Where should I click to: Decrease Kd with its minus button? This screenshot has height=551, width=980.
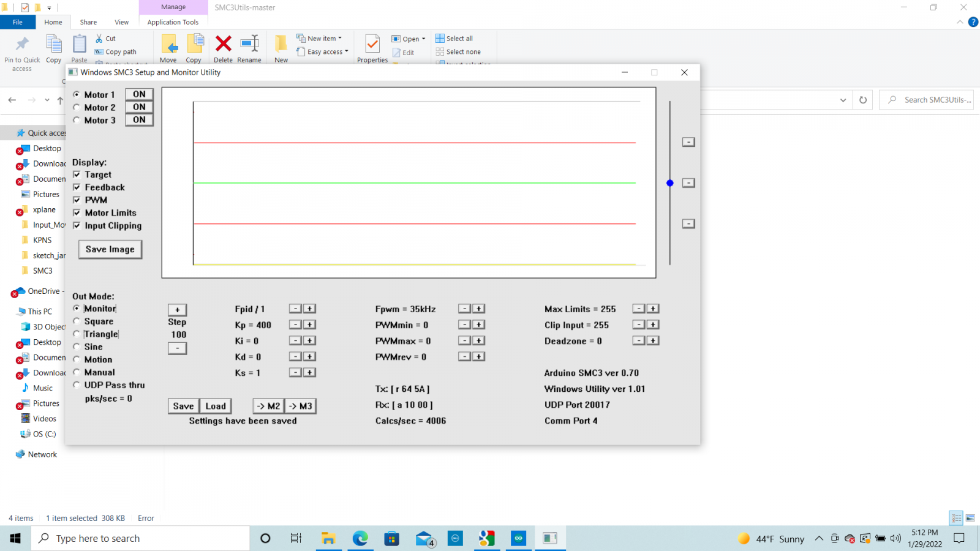[295, 356]
